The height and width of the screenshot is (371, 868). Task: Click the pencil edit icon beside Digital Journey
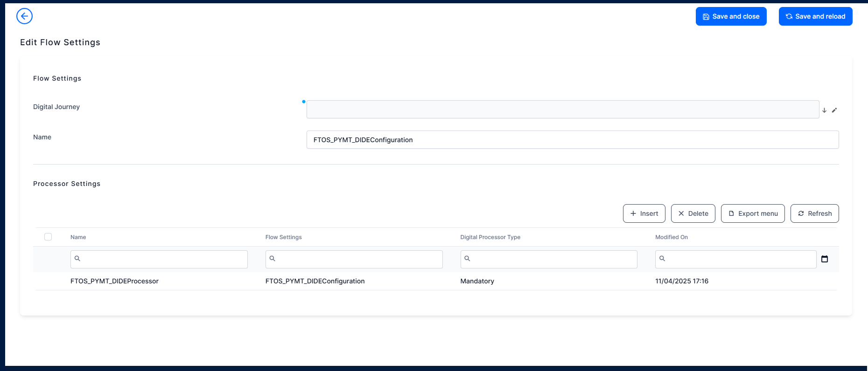(x=834, y=110)
